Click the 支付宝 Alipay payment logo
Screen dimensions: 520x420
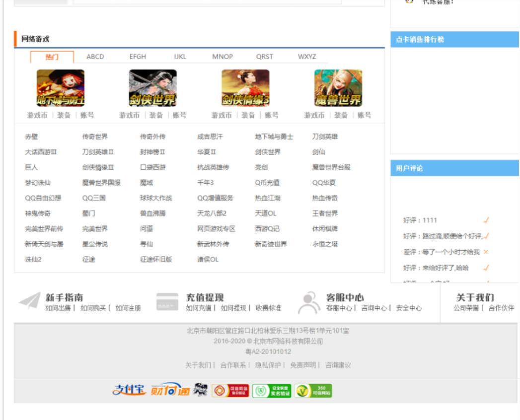click(x=129, y=391)
